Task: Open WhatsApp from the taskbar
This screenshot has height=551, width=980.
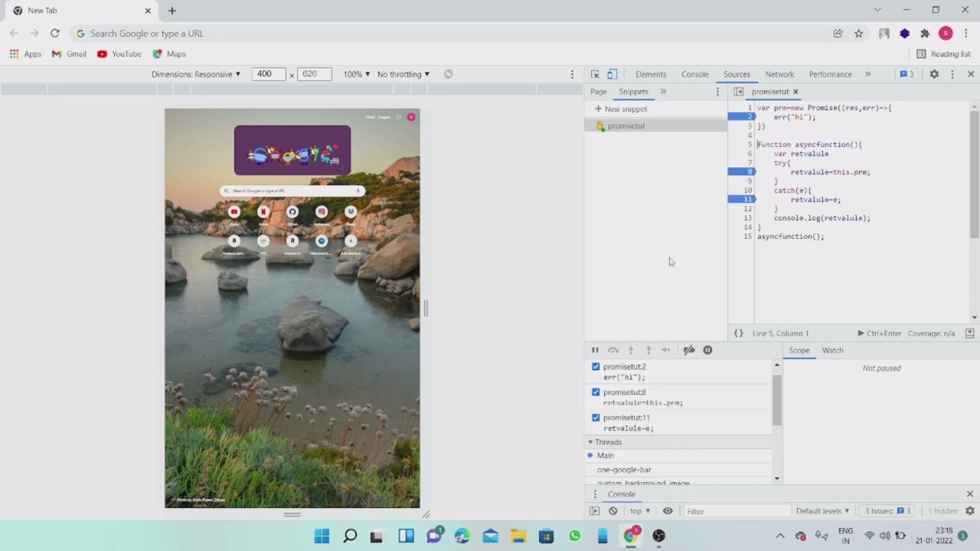Action: tap(574, 536)
